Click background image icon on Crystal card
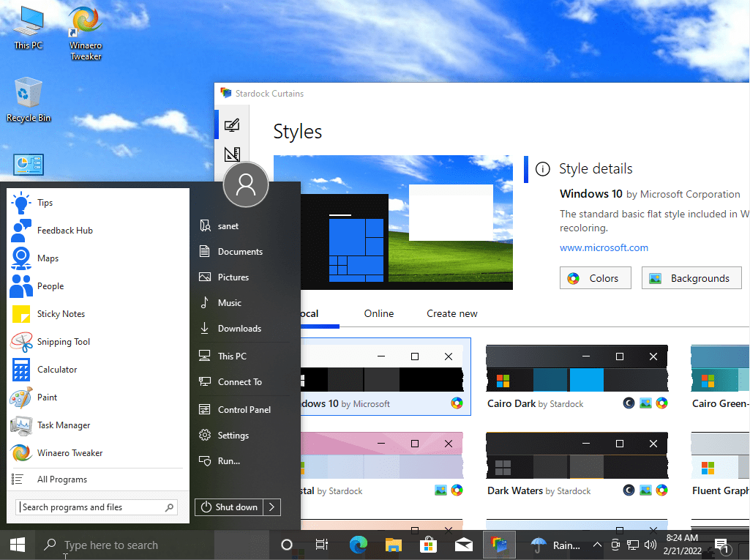The width and height of the screenshot is (750, 560). [440, 490]
